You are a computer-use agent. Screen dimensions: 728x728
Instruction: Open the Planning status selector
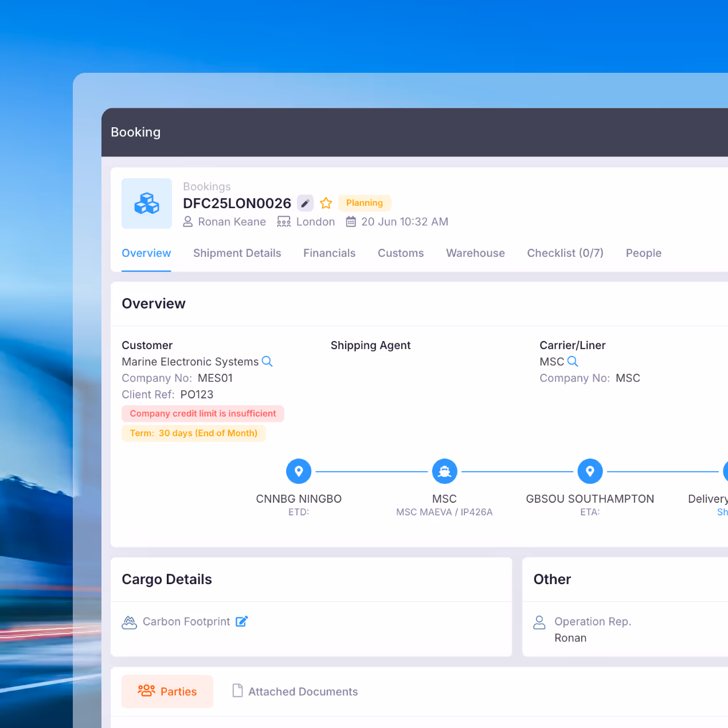click(x=365, y=203)
